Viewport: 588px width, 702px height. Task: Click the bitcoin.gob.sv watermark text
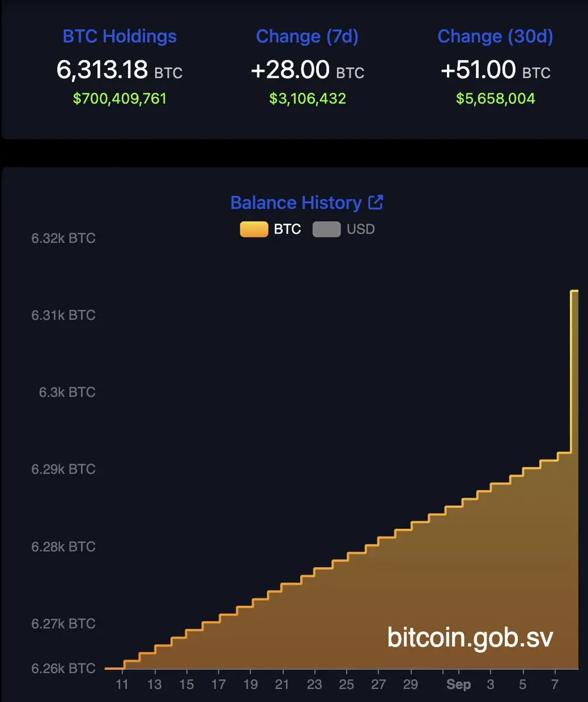470,637
